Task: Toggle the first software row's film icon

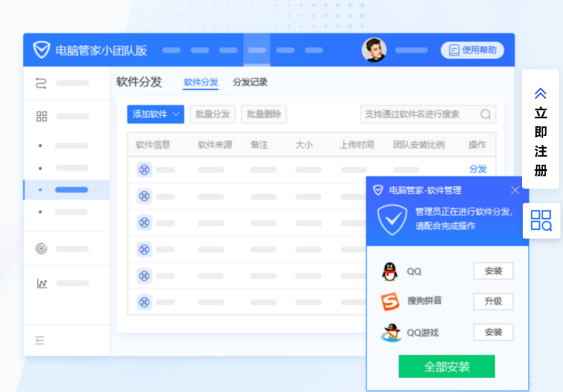Action: pyautogui.click(x=144, y=169)
